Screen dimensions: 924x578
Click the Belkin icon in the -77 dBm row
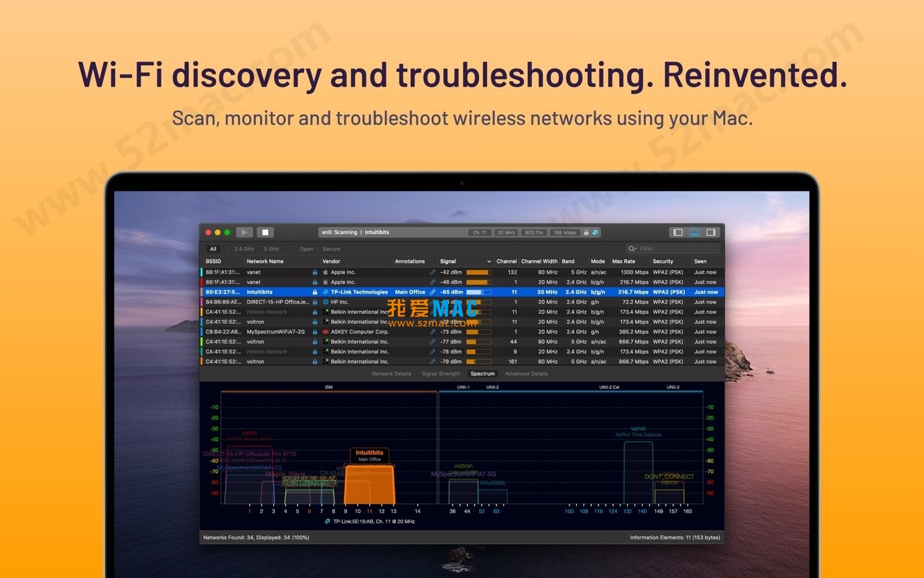(326, 342)
